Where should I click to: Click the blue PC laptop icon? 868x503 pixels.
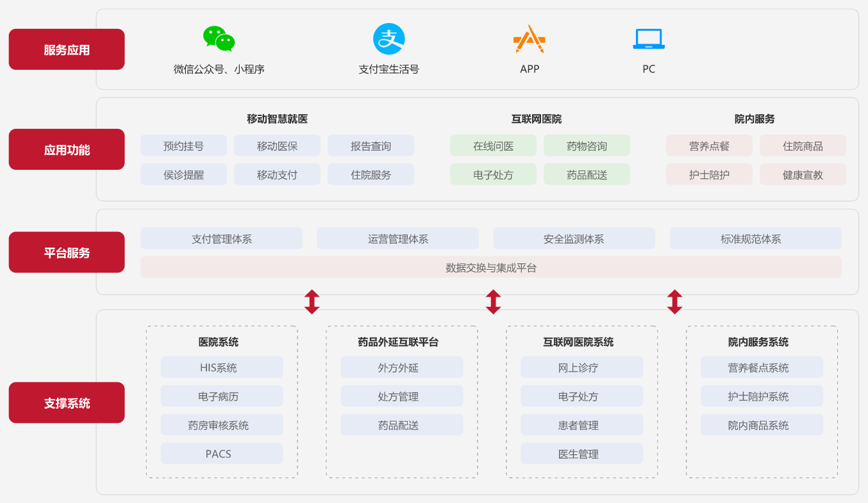pos(649,39)
